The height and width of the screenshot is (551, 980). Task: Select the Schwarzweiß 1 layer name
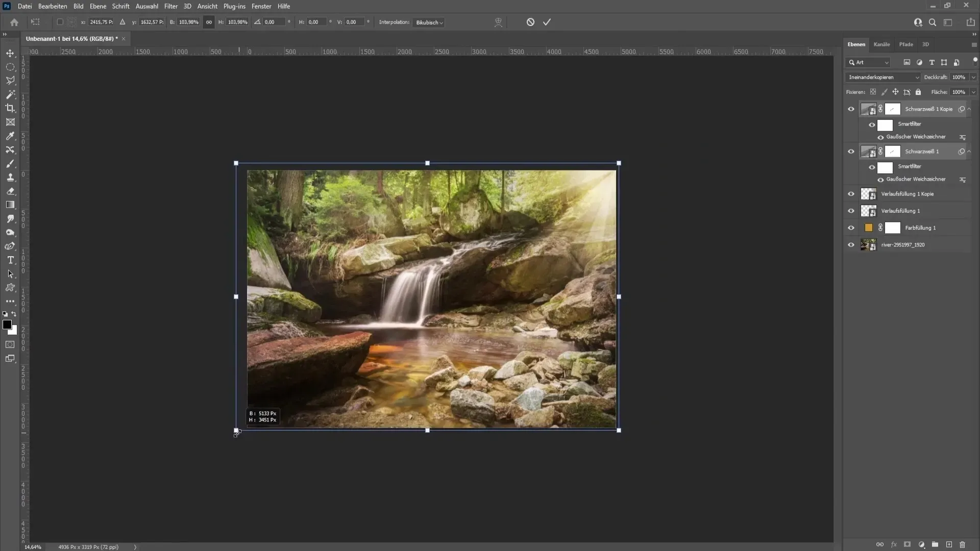pyautogui.click(x=921, y=152)
